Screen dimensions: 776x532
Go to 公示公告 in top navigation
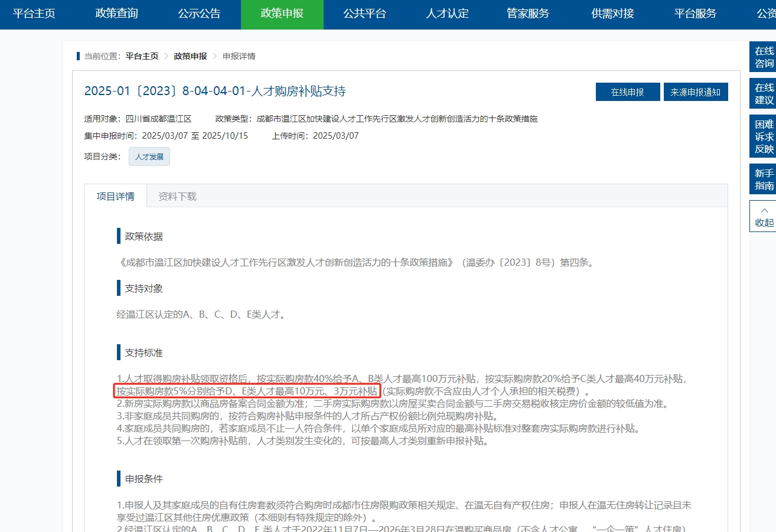(x=200, y=14)
